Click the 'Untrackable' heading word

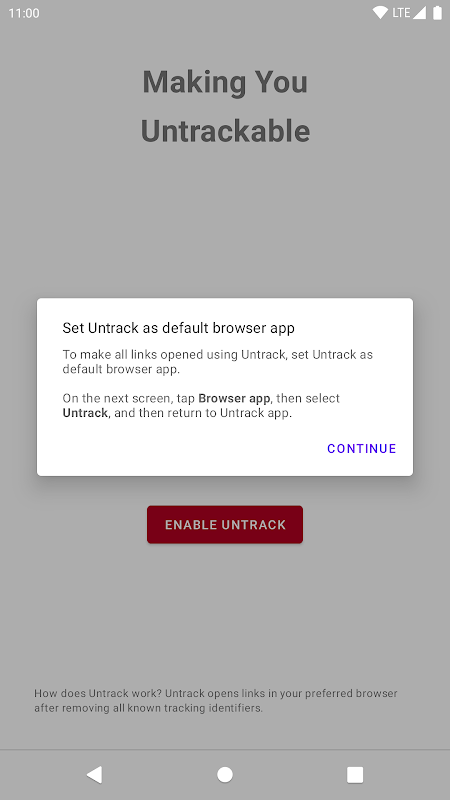[x=225, y=131]
